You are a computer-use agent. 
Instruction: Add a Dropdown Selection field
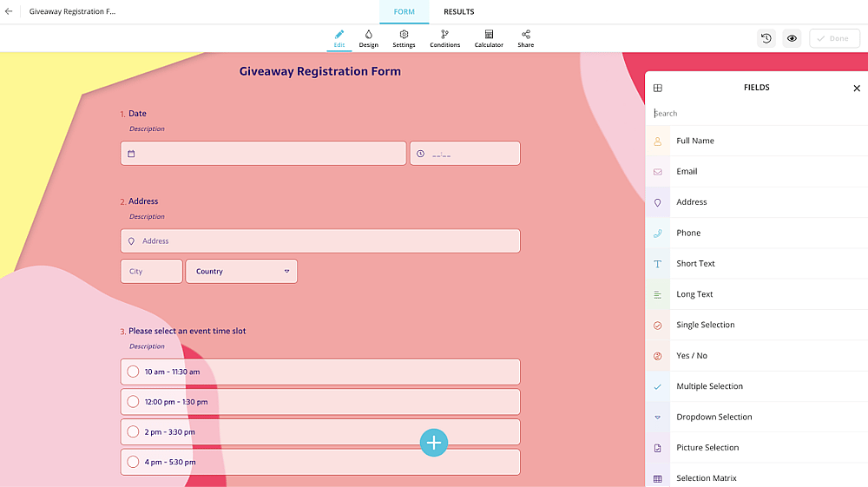click(x=756, y=417)
